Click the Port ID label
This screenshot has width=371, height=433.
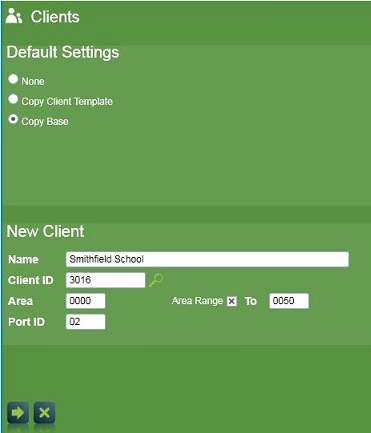pos(26,322)
